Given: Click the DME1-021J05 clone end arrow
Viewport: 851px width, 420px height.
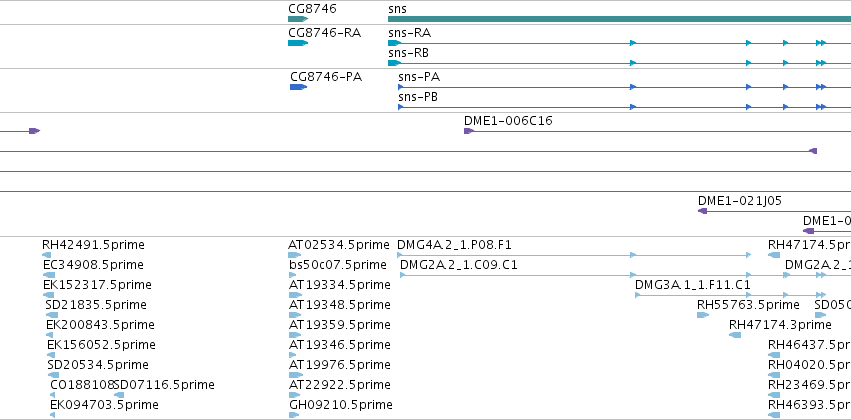Looking at the screenshot, I should click(702, 211).
